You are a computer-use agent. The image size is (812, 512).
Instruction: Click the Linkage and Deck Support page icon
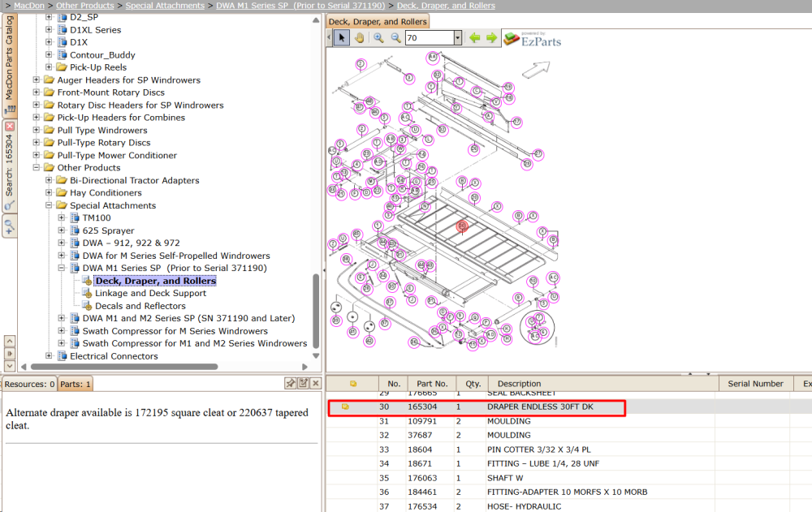88,293
